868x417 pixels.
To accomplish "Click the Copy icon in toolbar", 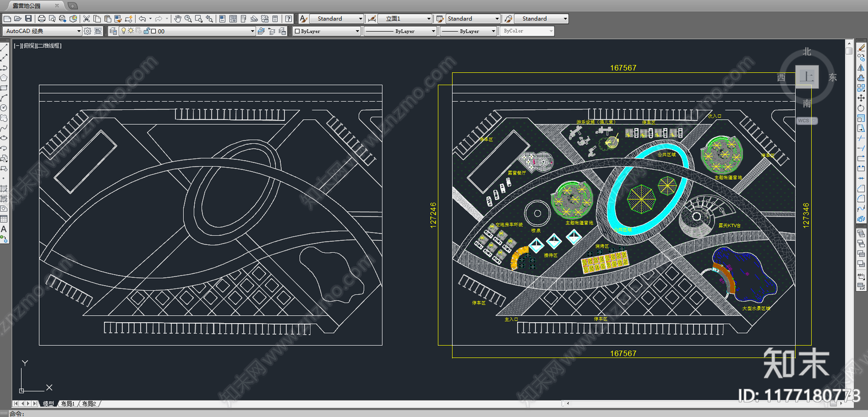I will [x=97, y=18].
